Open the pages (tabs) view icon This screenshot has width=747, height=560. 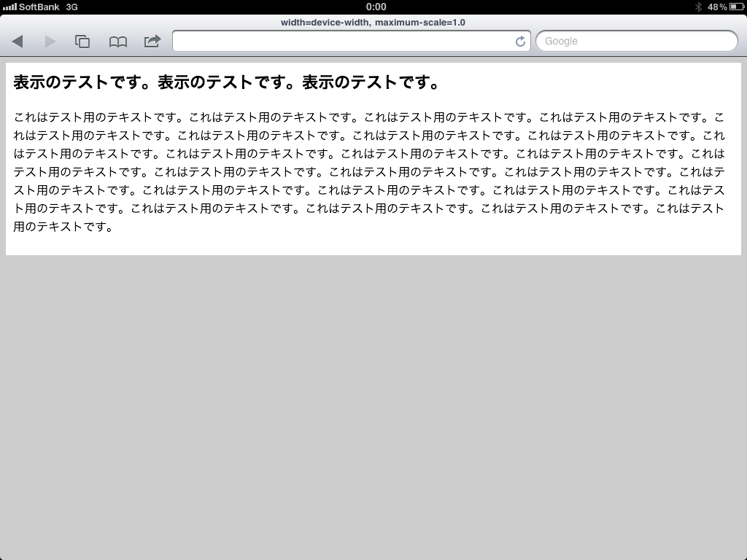82,42
